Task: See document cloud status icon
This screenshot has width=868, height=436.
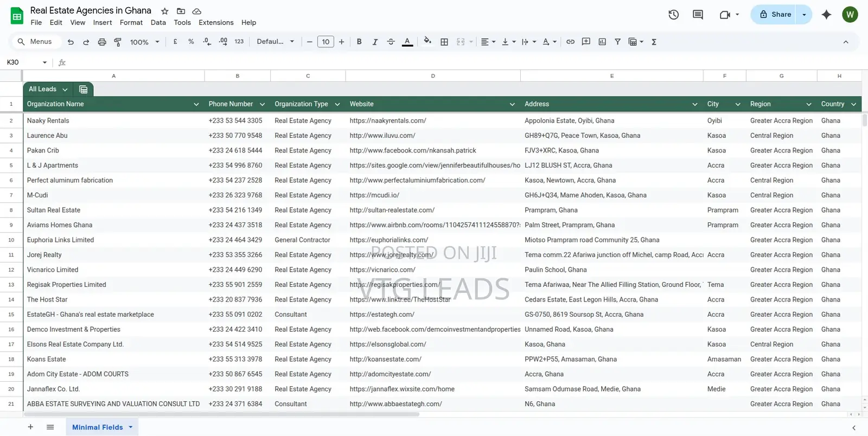Action: click(197, 11)
